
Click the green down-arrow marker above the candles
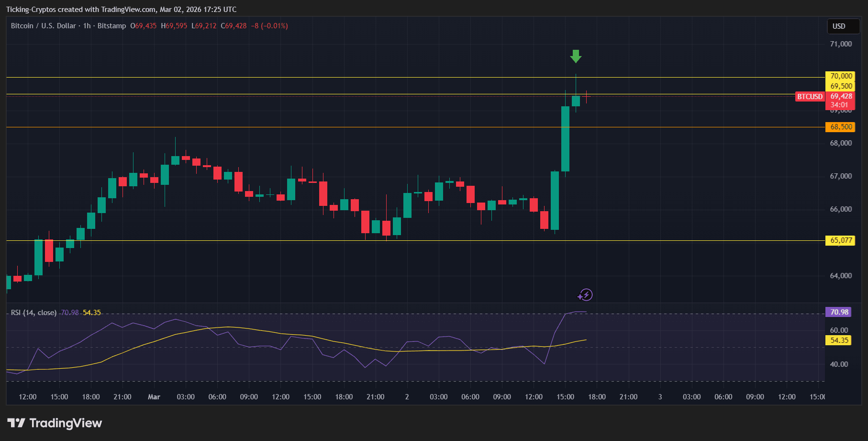(x=576, y=56)
